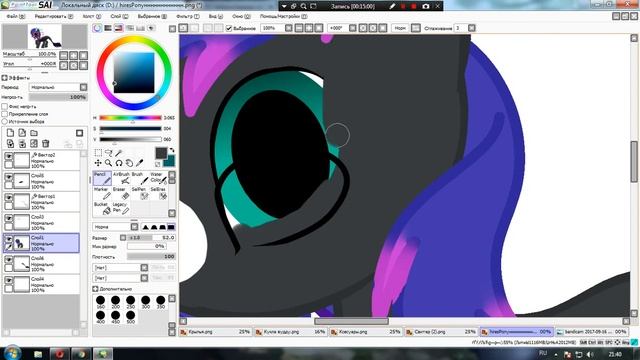Open the layer blending mode dropdown
Image resolution: width=640 pixels, height=360 pixels.
[58, 87]
